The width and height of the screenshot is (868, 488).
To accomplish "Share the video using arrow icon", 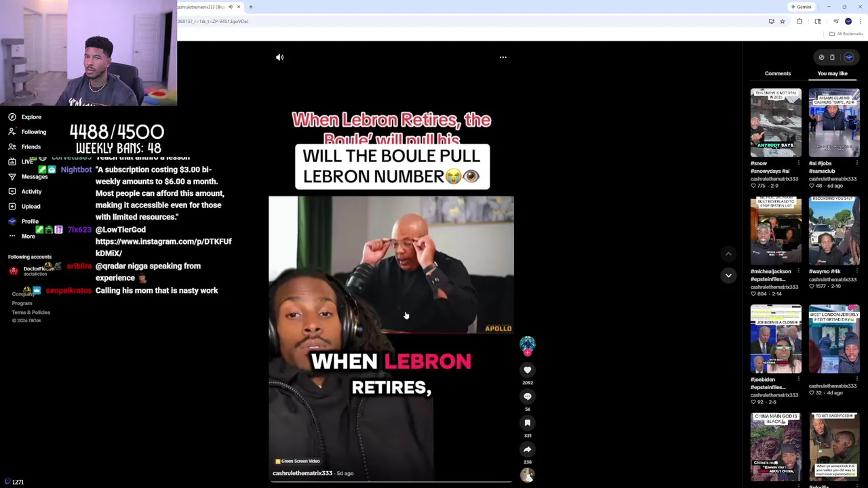I will (527, 449).
